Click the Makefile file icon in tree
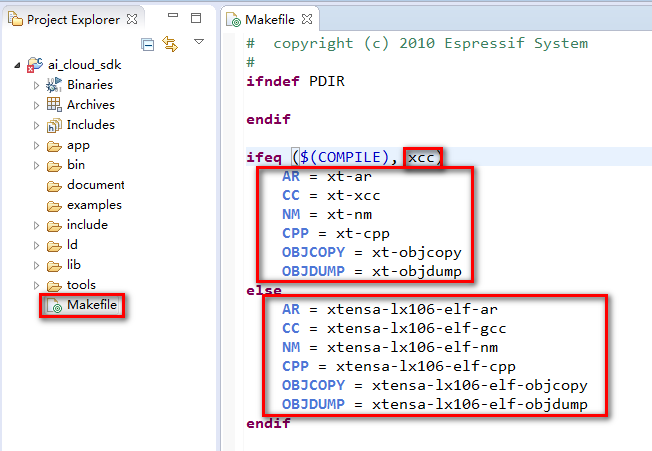The image size is (652, 451). tap(54, 306)
